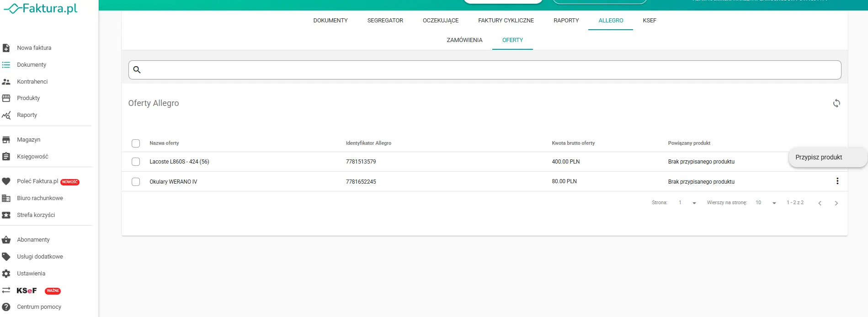Click the Raporty chart icon
Viewport: 868px width, 317px height.
tap(6, 115)
